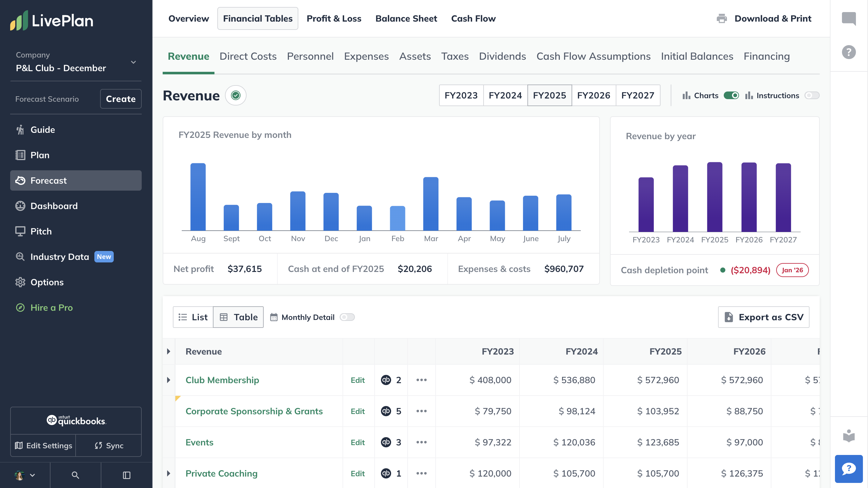Open the Balance Sheet tab
The height and width of the screenshot is (488, 868).
pyautogui.click(x=406, y=18)
